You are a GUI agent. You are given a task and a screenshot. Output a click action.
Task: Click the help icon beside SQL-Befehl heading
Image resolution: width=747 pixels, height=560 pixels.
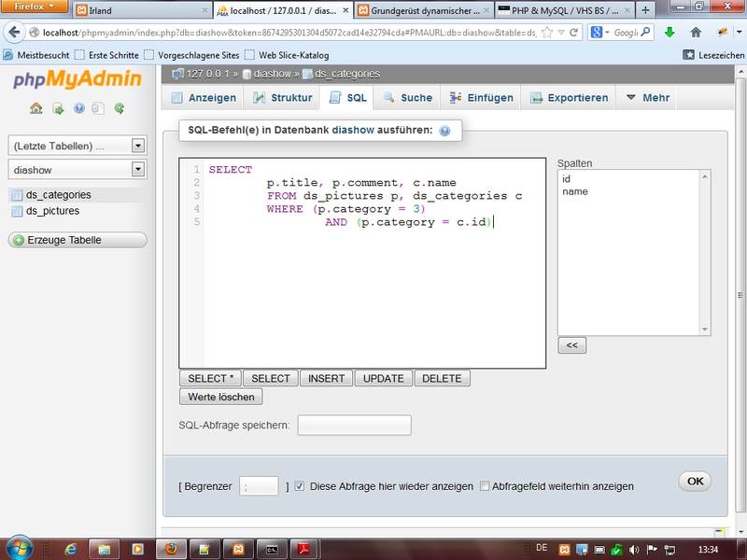click(x=444, y=131)
